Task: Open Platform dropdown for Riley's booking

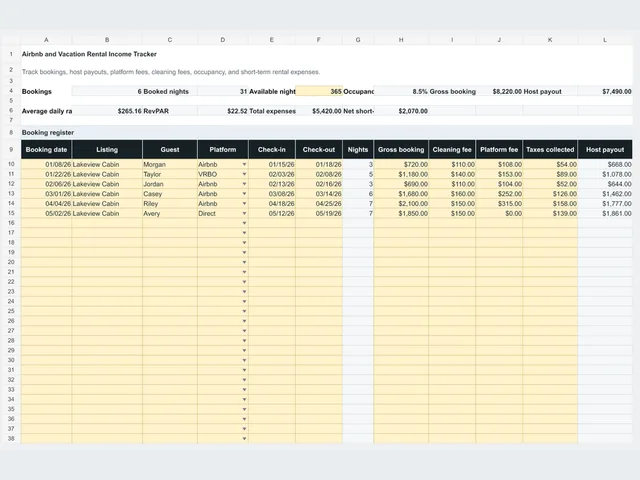Action: (244, 204)
